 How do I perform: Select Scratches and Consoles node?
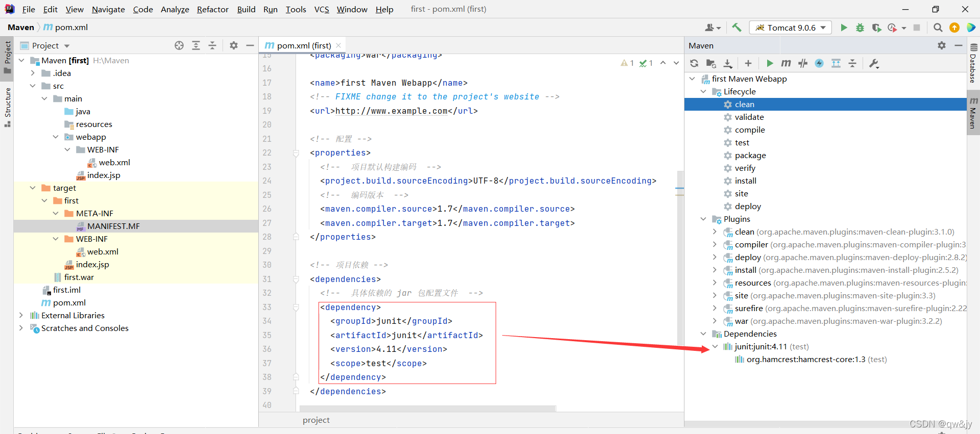point(85,328)
